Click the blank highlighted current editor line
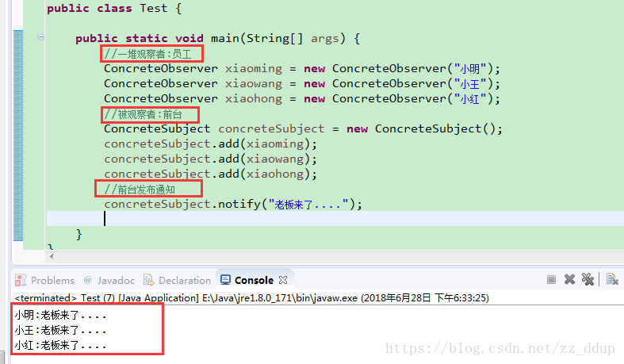Screen dimensions: 624x364 pos(335,218)
